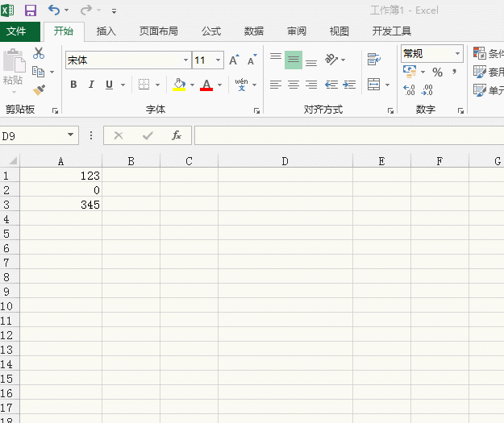Click the formula bar input
This screenshot has height=423, width=504.
[x=349, y=135]
